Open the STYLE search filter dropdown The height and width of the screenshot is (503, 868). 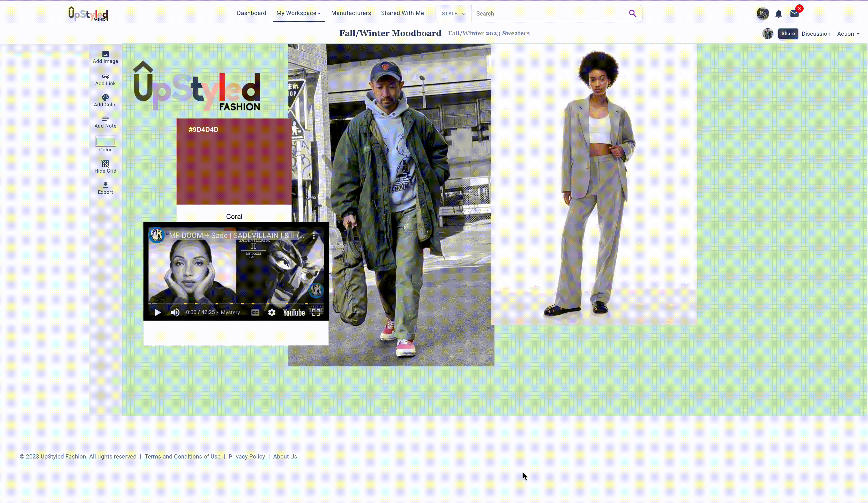(x=453, y=14)
